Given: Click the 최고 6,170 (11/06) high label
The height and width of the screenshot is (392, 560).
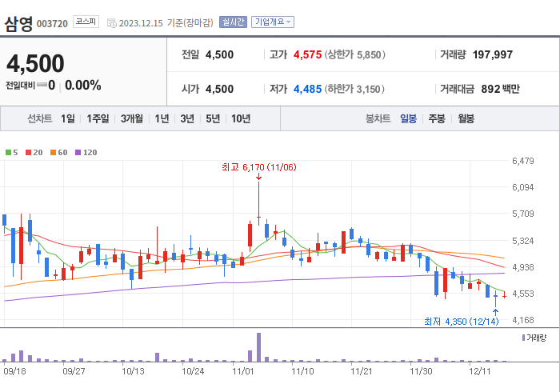Looking at the screenshot, I should pyautogui.click(x=259, y=167).
